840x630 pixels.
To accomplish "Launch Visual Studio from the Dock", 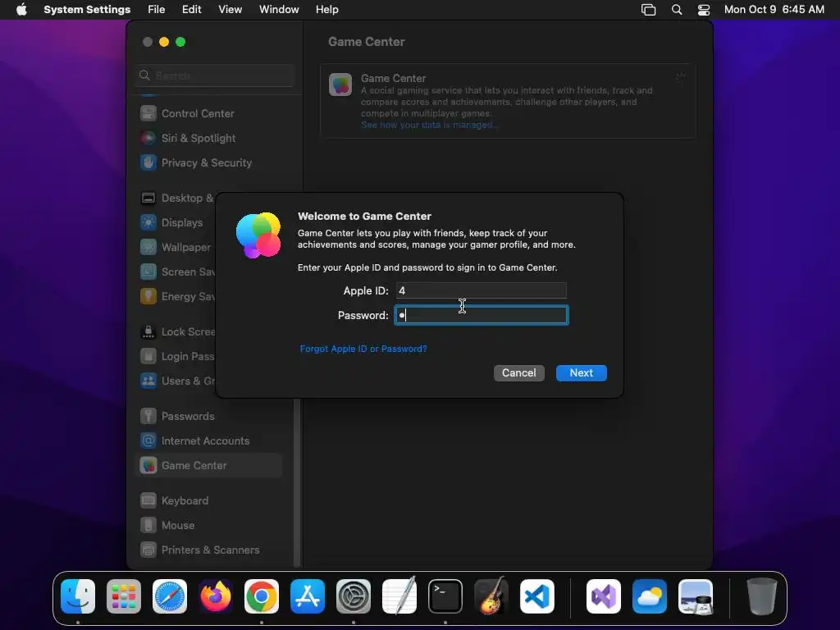I will coord(604,596).
